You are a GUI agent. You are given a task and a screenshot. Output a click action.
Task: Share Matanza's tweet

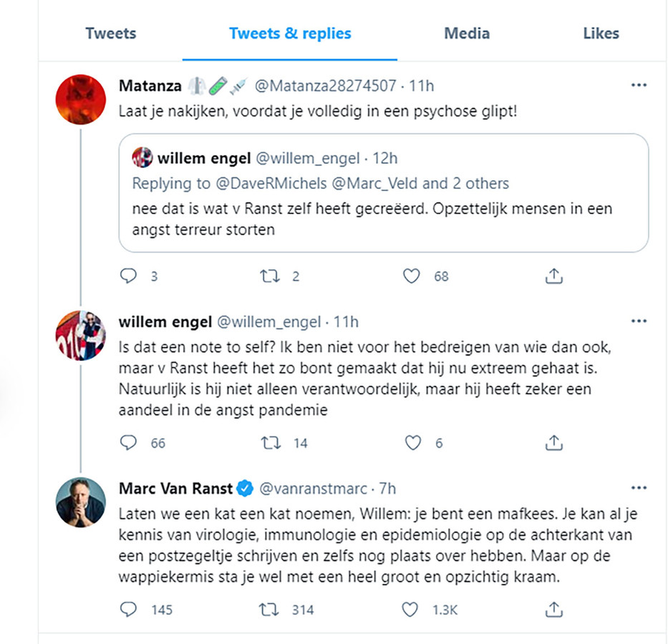click(x=554, y=275)
